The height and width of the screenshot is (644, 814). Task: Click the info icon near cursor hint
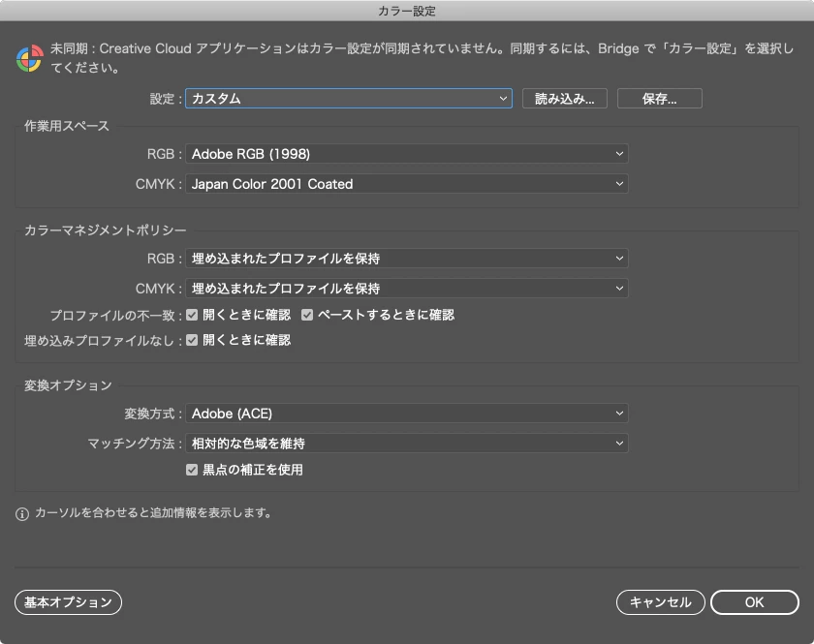point(21,513)
